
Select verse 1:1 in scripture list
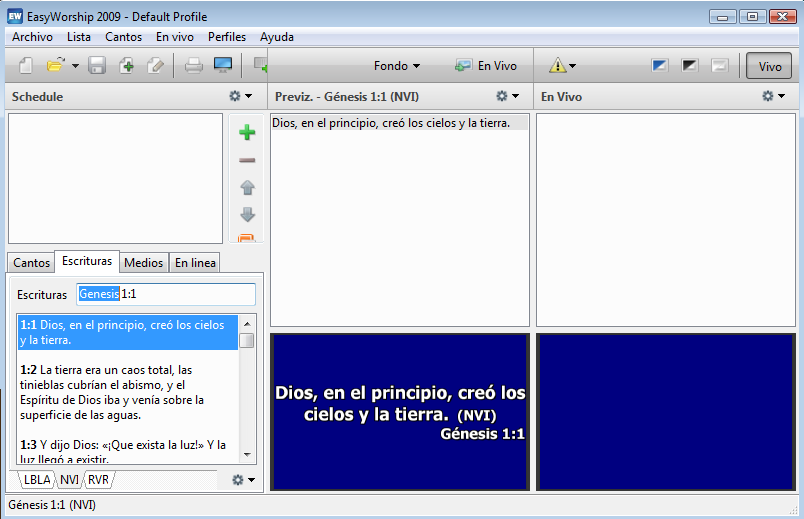coord(128,332)
